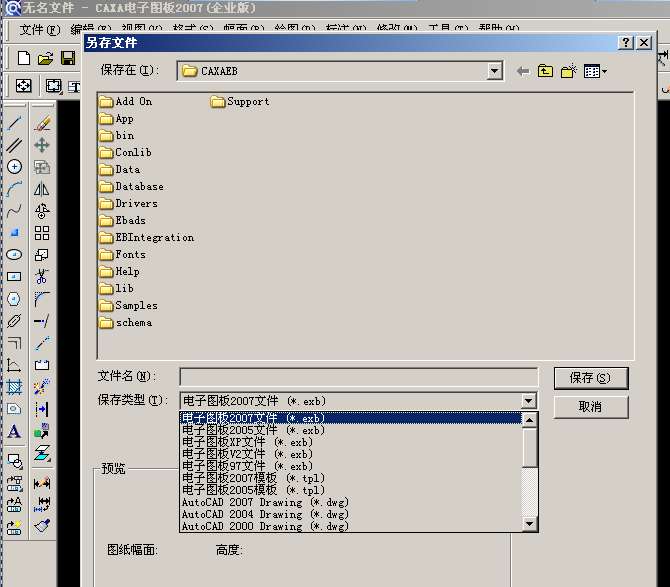This screenshot has height=587, width=670.
Task: Select the schema folder
Action: click(x=126, y=323)
